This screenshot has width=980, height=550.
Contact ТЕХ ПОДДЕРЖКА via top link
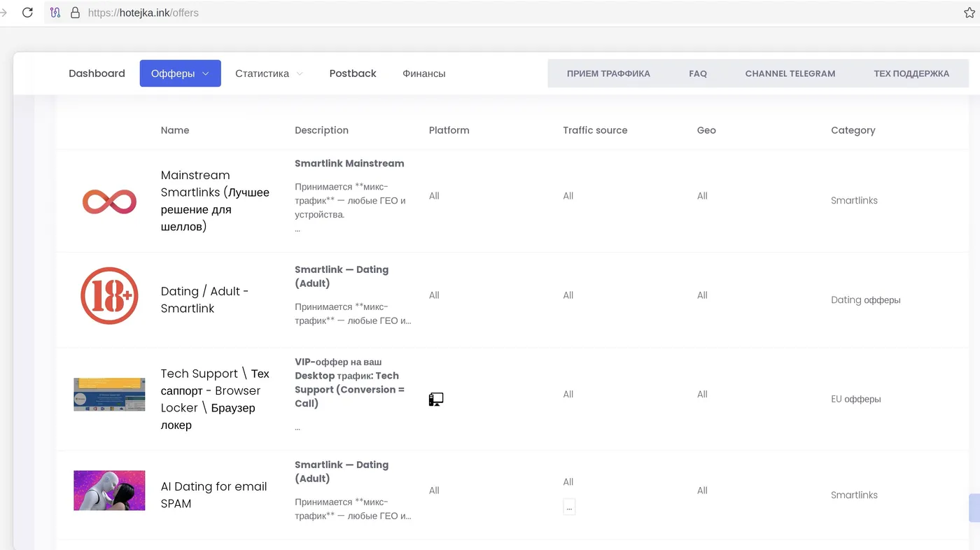tap(911, 73)
